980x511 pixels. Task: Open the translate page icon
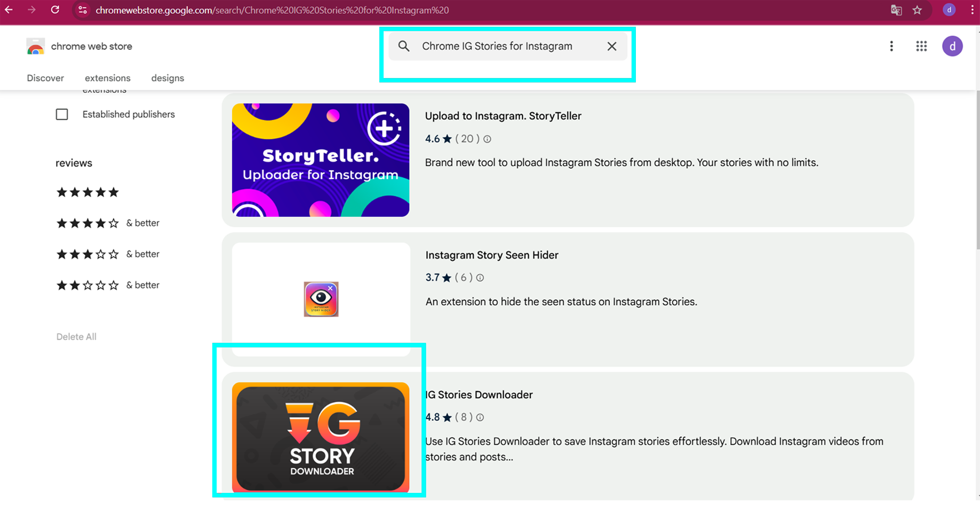coord(896,10)
